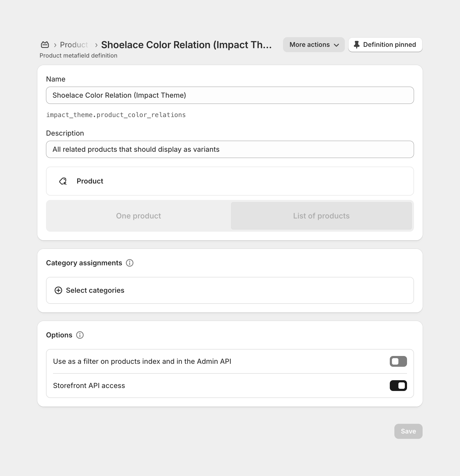This screenshot has height=476, width=460.
Task: Click the More actions chevron arrow
Action: 336,45
